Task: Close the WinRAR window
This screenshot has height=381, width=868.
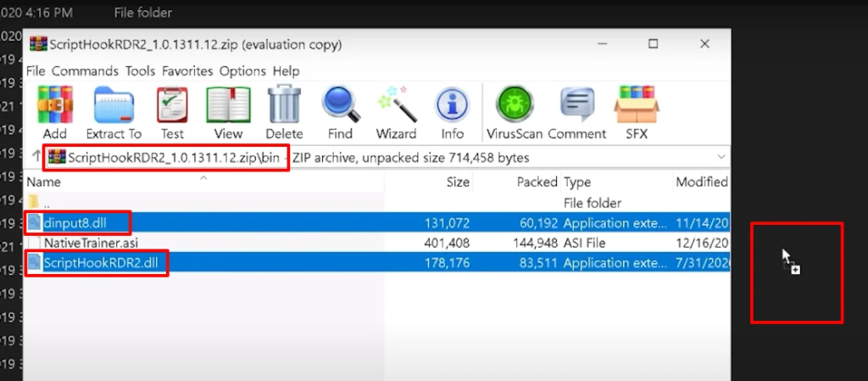Action: coord(704,44)
